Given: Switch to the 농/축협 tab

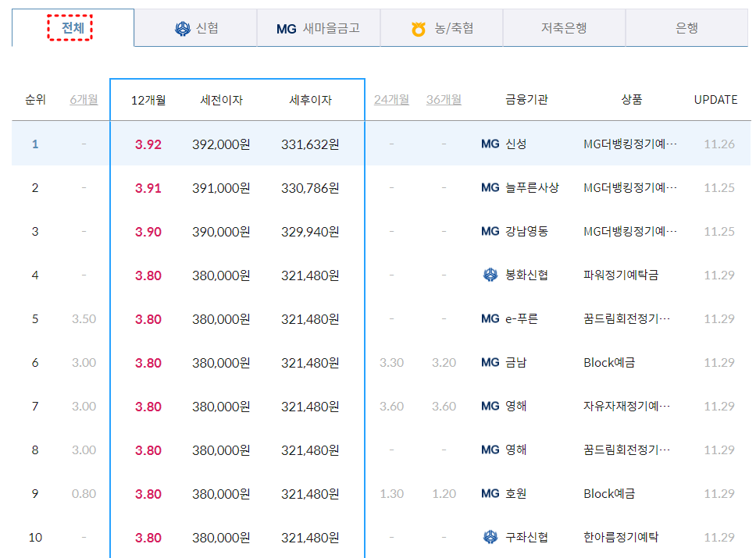Looking at the screenshot, I should (441, 28).
